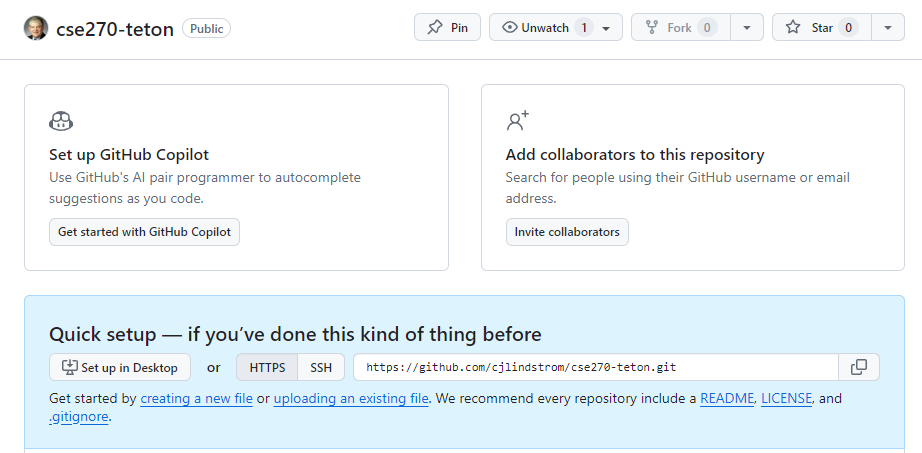
Task: Click the LICENSE link
Action: coord(788,398)
